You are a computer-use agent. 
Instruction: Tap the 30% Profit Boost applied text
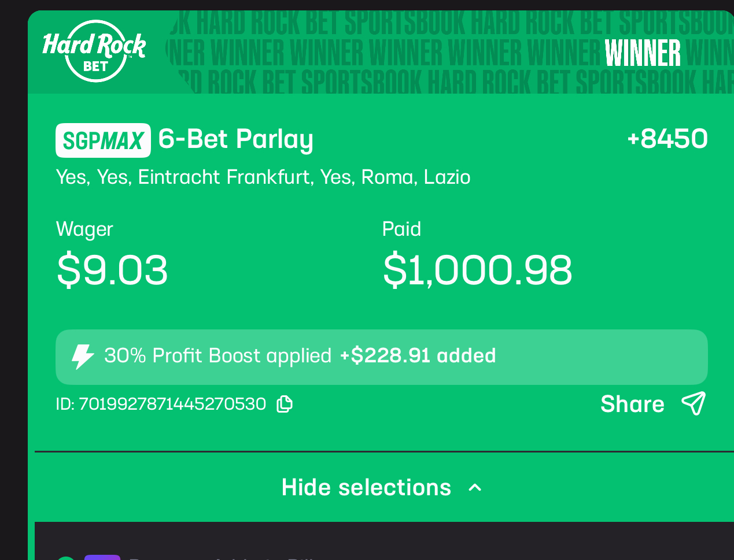(217, 355)
